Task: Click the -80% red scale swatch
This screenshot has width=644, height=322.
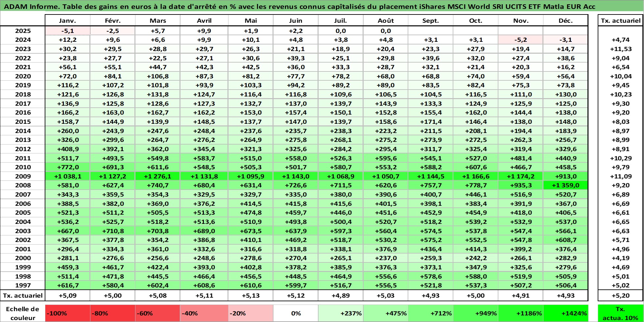Action: tap(113, 313)
